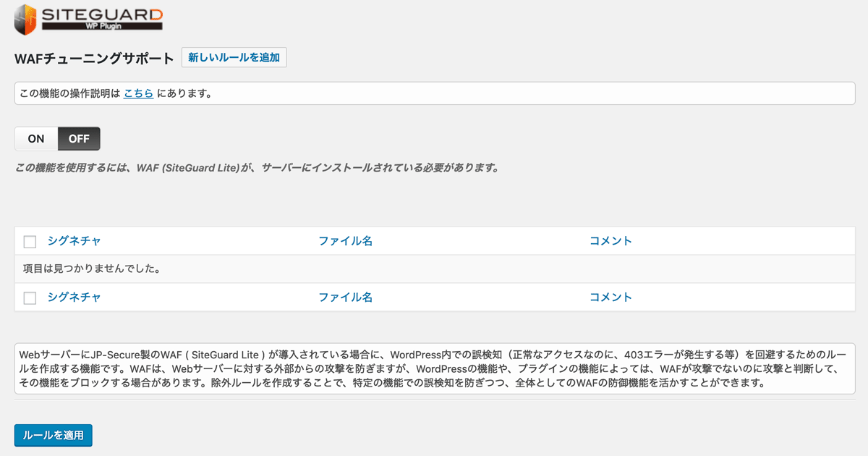Open the こちら help link
868x456 pixels.
138,93
